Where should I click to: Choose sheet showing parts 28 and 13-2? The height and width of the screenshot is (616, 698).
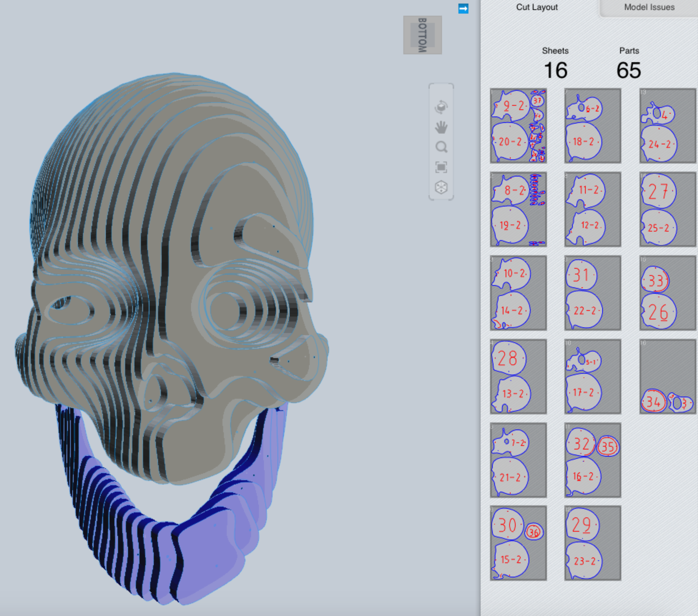[518, 376]
